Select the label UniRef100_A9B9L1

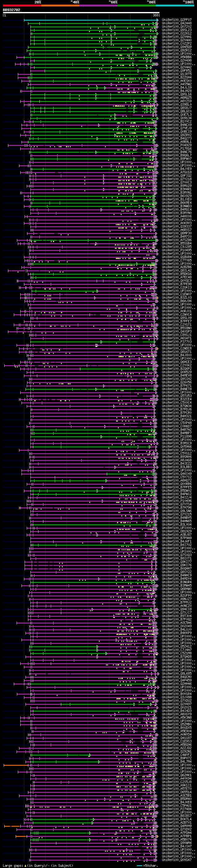point(176,142)
